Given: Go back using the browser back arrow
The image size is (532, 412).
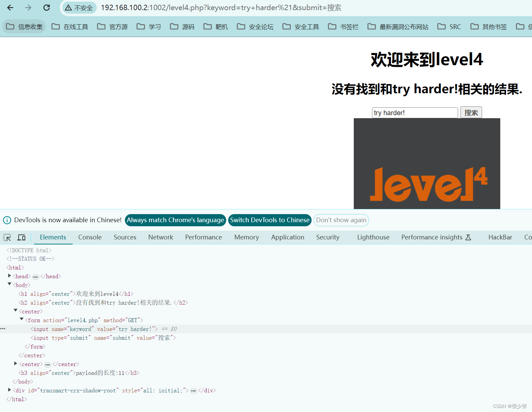Looking at the screenshot, I should click(10, 8).
